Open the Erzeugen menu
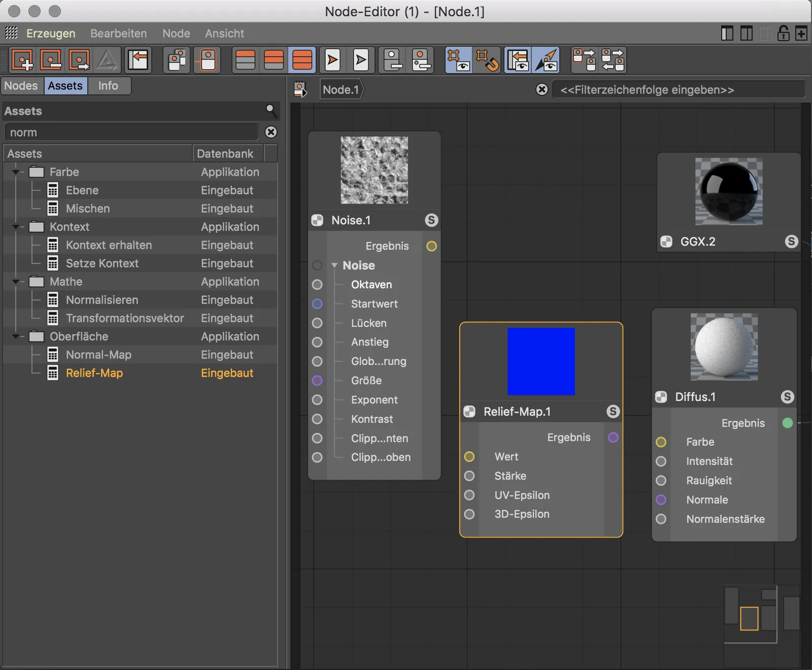812x670 pixels. tap(51, 33)
